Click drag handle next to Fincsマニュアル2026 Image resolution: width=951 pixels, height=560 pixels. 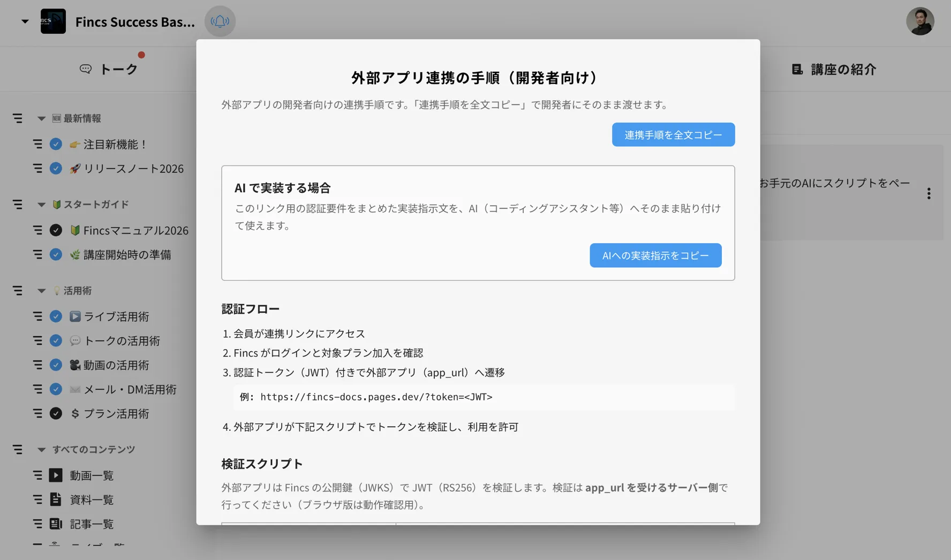[37, 230]
